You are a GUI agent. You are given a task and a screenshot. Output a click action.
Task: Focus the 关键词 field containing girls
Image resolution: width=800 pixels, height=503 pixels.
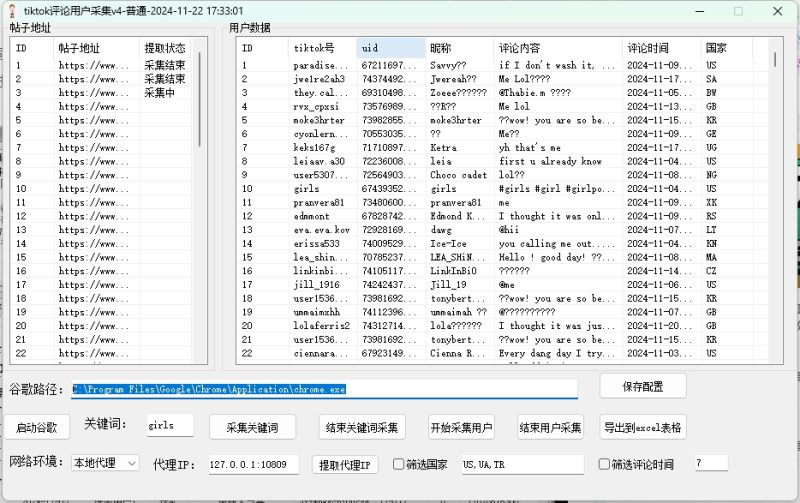point(170,425)
